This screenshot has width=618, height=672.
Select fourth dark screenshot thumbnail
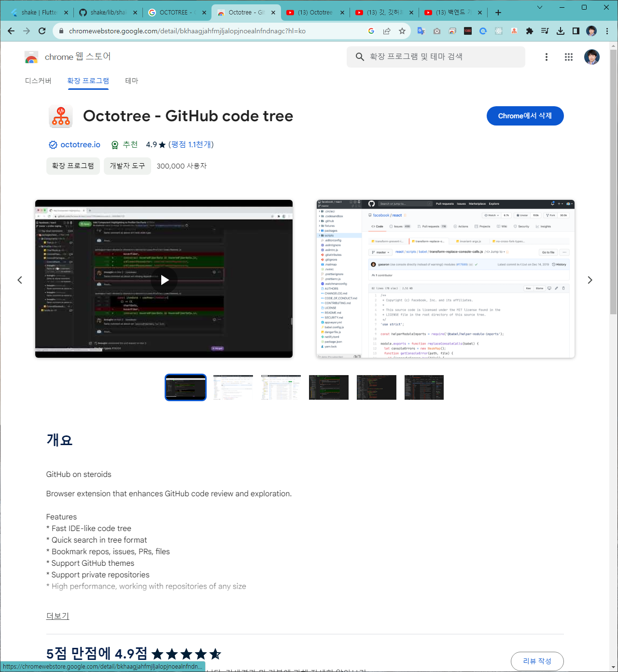point(329,387)
